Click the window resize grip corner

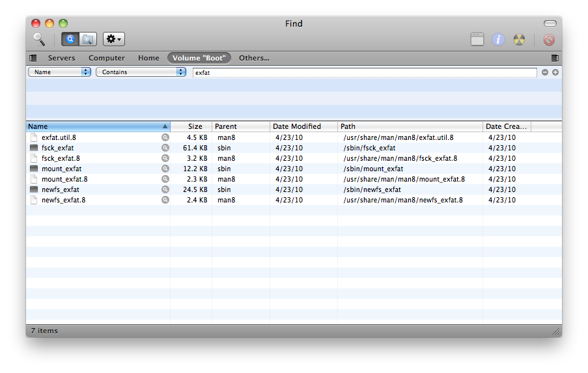point(557,331)
